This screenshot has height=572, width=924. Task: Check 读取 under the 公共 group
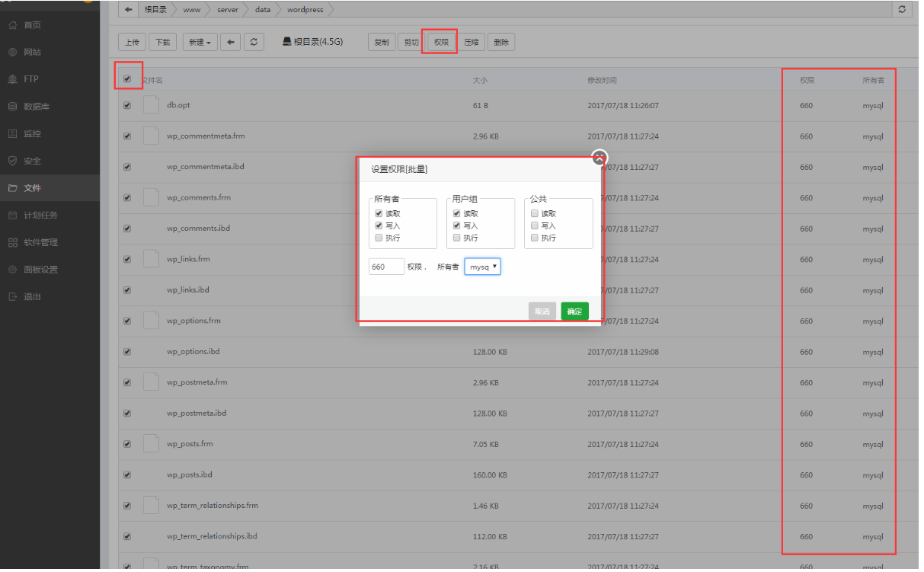(x=535, y=214)
